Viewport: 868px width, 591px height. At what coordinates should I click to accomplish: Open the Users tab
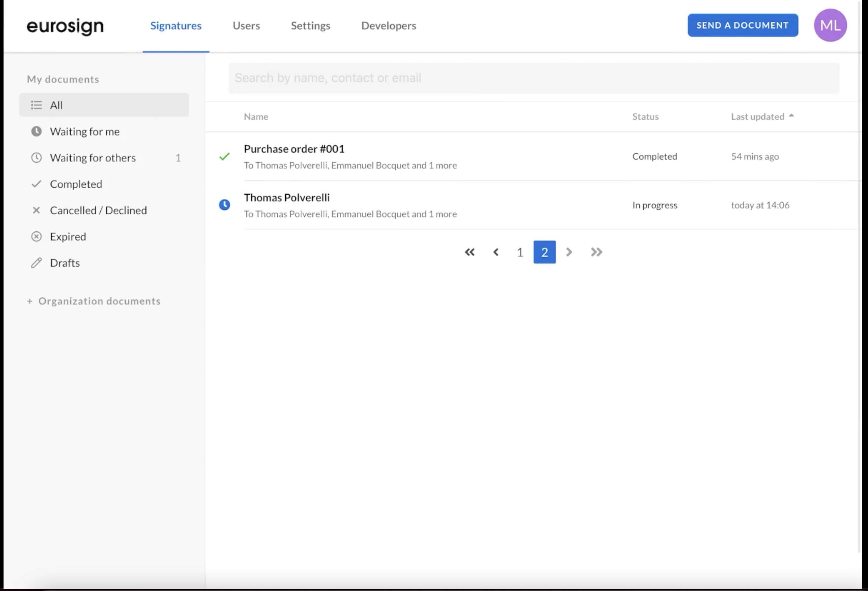click(x=246, y=25)
